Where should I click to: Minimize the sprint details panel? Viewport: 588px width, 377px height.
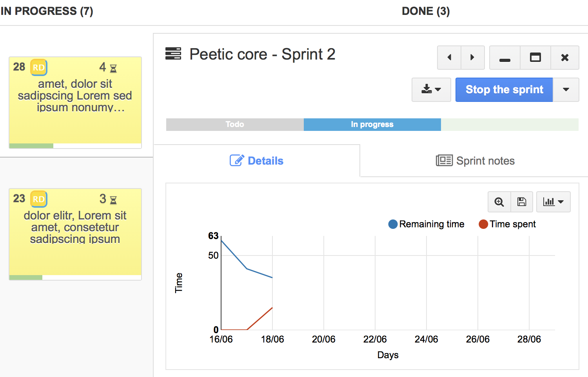pyautogui.click(x=505, y=58)
